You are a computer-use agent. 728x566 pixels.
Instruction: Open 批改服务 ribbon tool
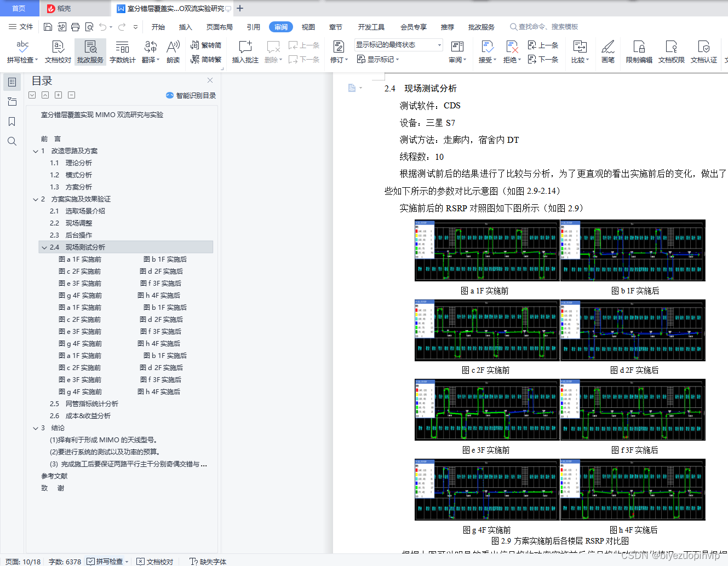(90, 52)
